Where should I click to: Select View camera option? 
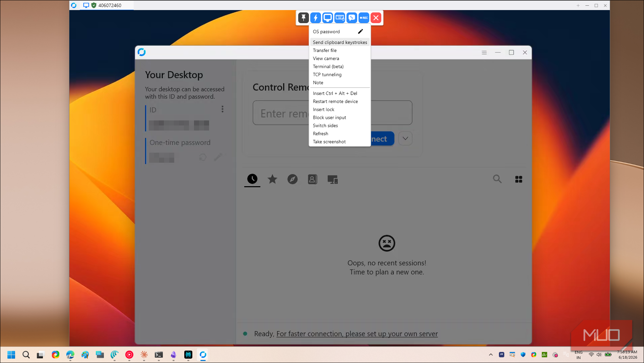(340, 58)
